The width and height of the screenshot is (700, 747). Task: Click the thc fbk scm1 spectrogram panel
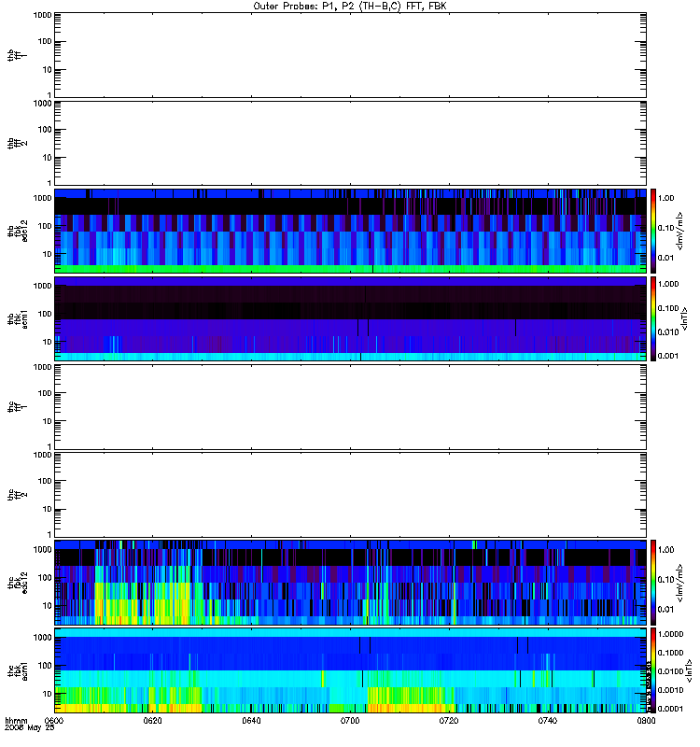tap(350, 670)
